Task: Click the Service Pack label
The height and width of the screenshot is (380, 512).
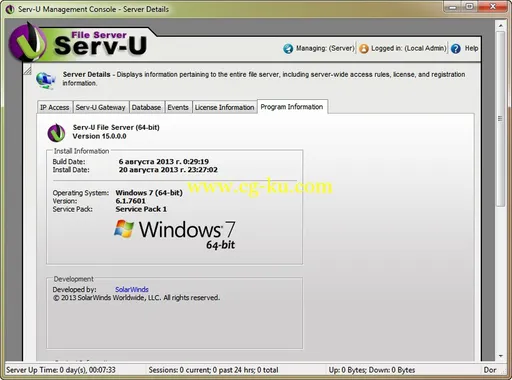Action: [x=72, y=209]
